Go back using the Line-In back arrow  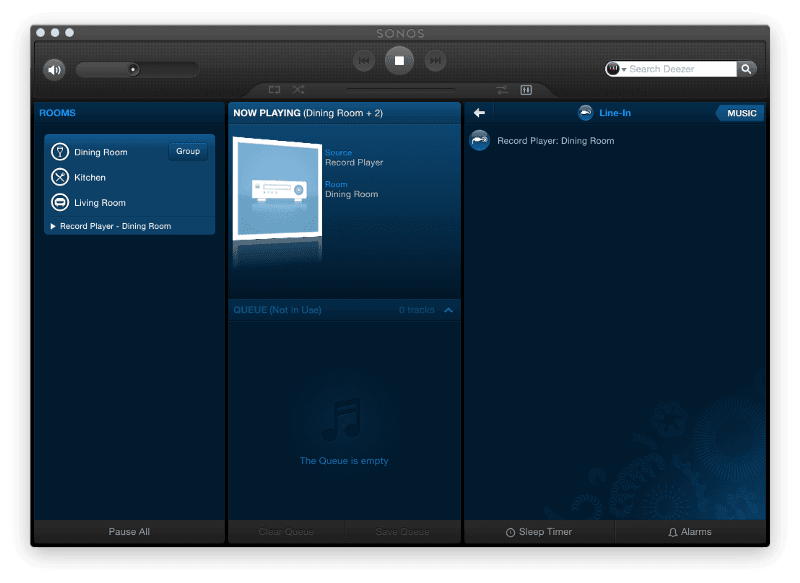click(479, 113)
